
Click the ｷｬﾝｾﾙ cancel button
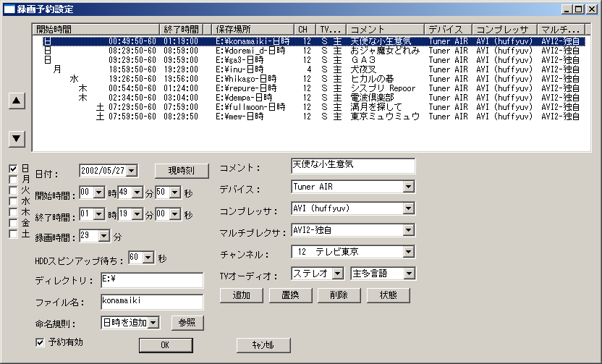(x=263, y=345)
